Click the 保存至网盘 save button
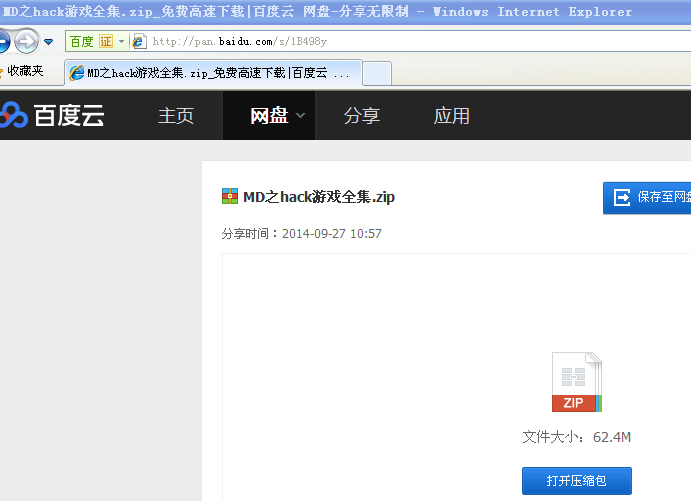The height and width of the screenshot is (501, 691). pos(647,198)
